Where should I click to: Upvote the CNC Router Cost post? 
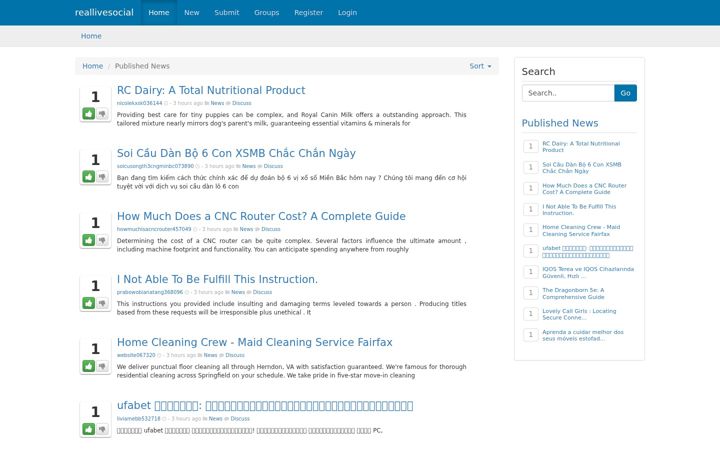click(89, 240)
